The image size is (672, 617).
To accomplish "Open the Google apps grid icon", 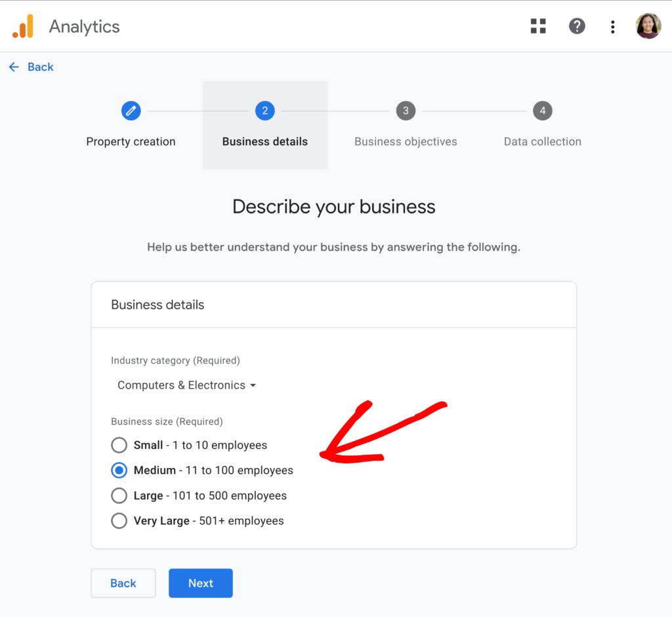I will click(538, 26).
